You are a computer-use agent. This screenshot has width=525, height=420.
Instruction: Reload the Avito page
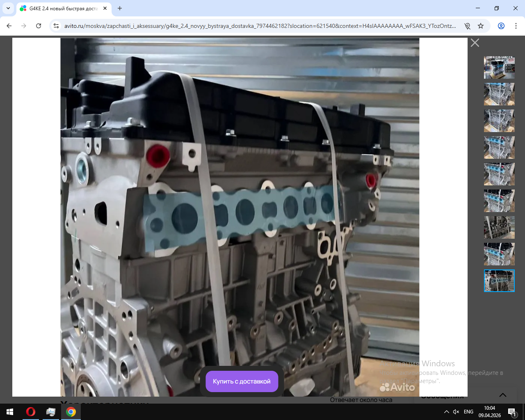[39, 26]
